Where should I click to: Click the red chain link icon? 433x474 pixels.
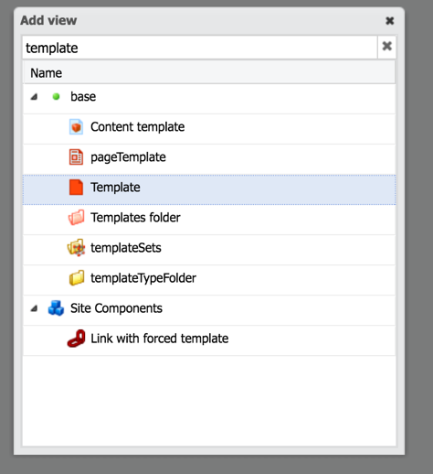point(76,338)
